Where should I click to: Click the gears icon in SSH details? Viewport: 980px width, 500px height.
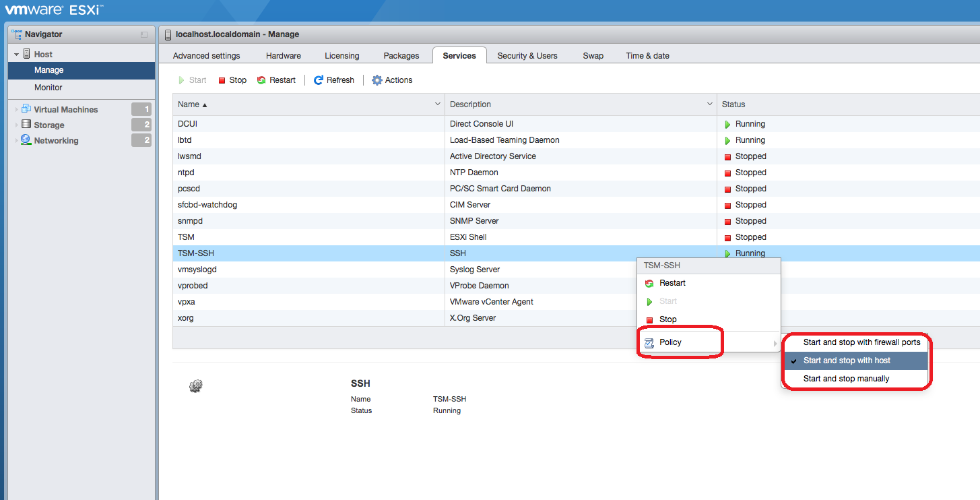[196, 386]
